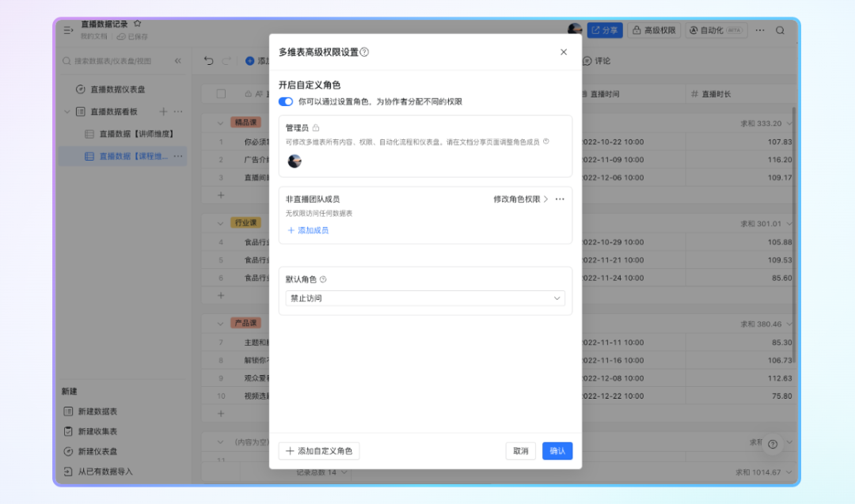Collapse the 直播数据看板 tree node

click(x=67, y=112)
